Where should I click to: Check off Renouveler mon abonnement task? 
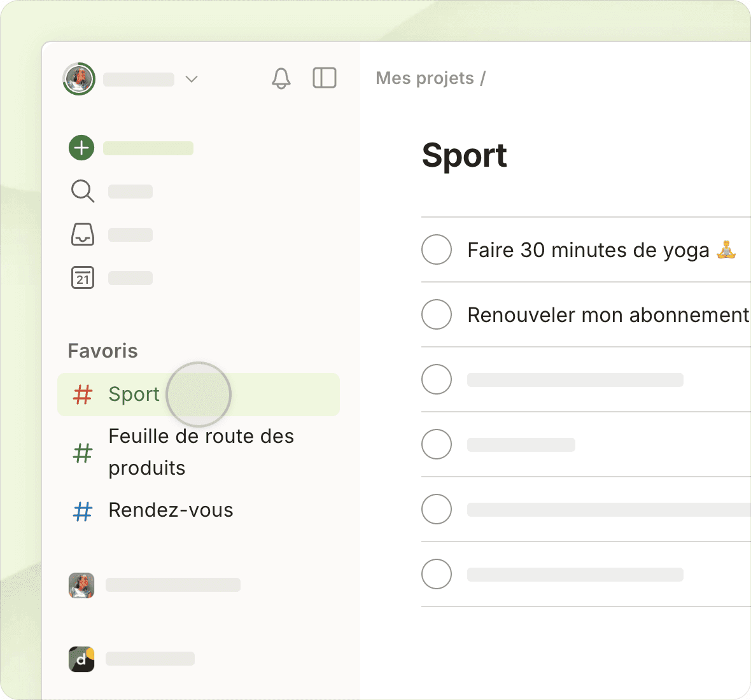pyautogui.click(x=437, y=314)
